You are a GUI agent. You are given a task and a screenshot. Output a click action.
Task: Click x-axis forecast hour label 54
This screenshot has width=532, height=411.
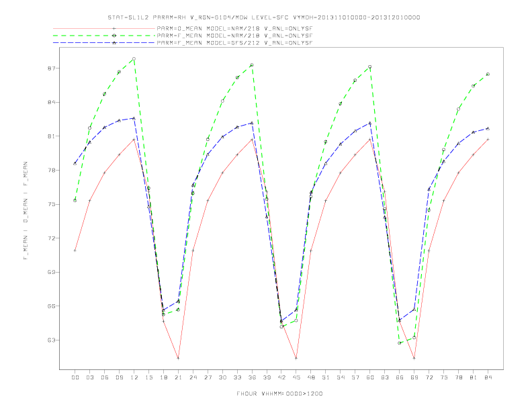341,377
